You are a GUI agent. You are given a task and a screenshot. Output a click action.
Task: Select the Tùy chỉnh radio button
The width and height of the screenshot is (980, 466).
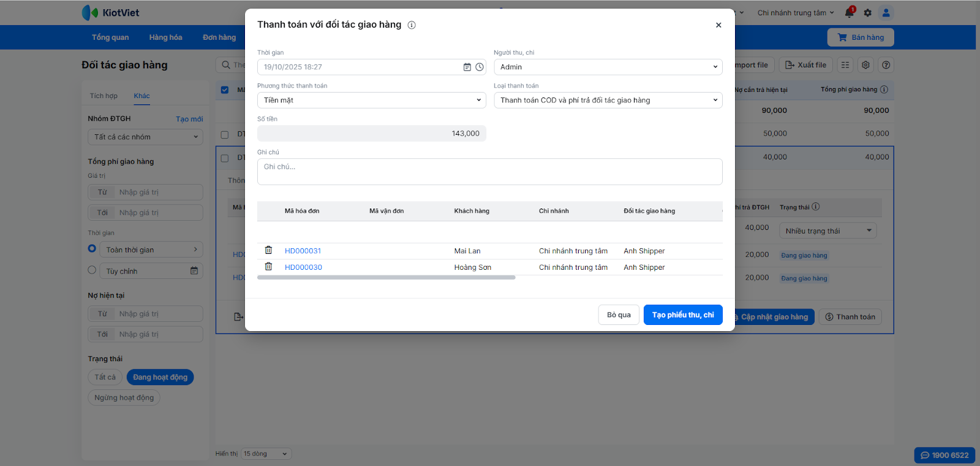coord(92,270)
